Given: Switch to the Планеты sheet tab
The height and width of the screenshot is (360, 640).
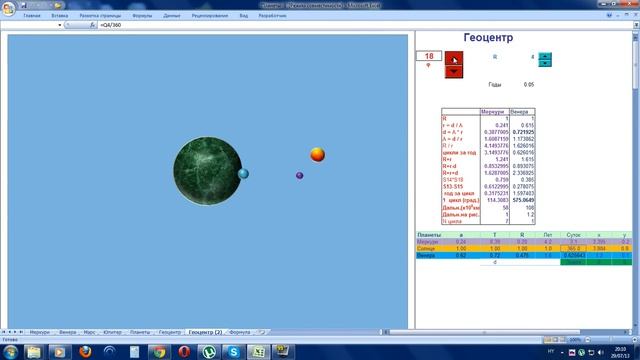Looking at the screenshot, I should point(140,332).
